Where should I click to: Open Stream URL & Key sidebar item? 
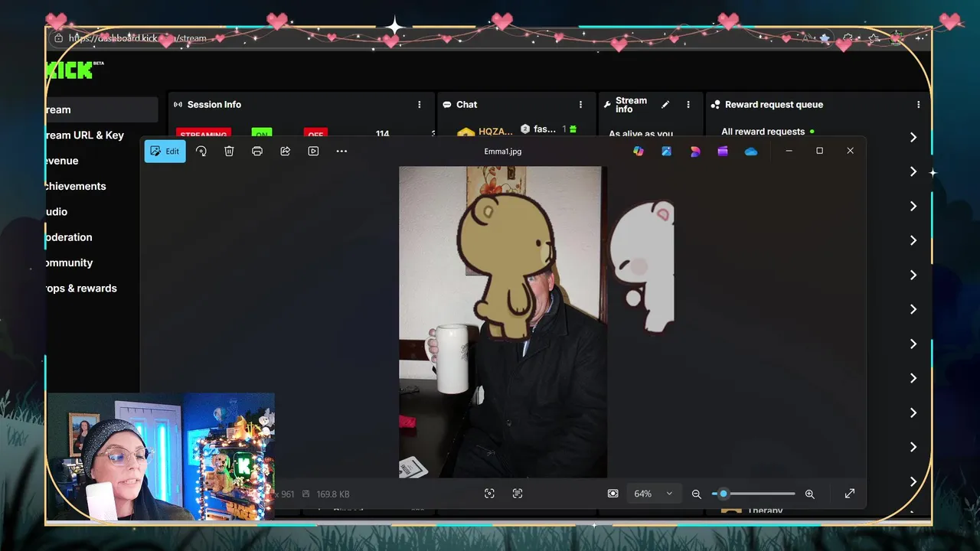pyautogui.click(x=85, y=135)
